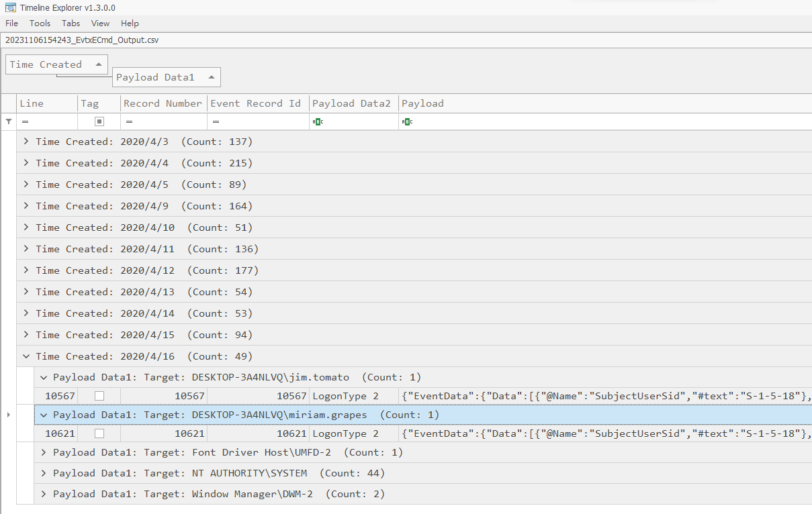
Task: Select the 20231106154243_EvtxECmd_Output.csv tab
Action: pyautogui.click(x=82, y=40)
